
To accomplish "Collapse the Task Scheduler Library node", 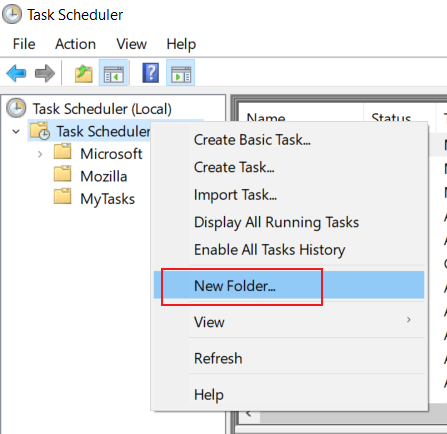I will (x=16, y=131).
